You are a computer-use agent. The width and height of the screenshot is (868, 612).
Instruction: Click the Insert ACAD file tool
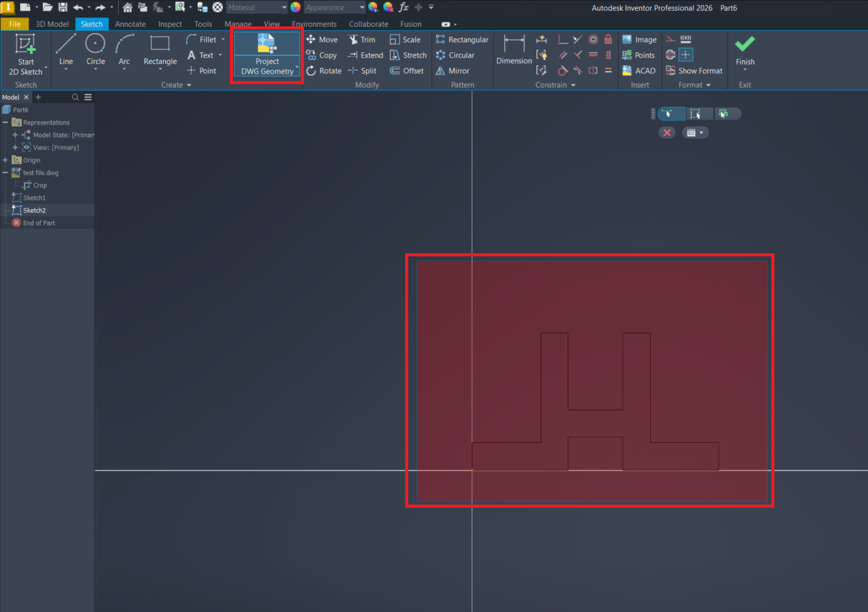click(x=639, y=71)
